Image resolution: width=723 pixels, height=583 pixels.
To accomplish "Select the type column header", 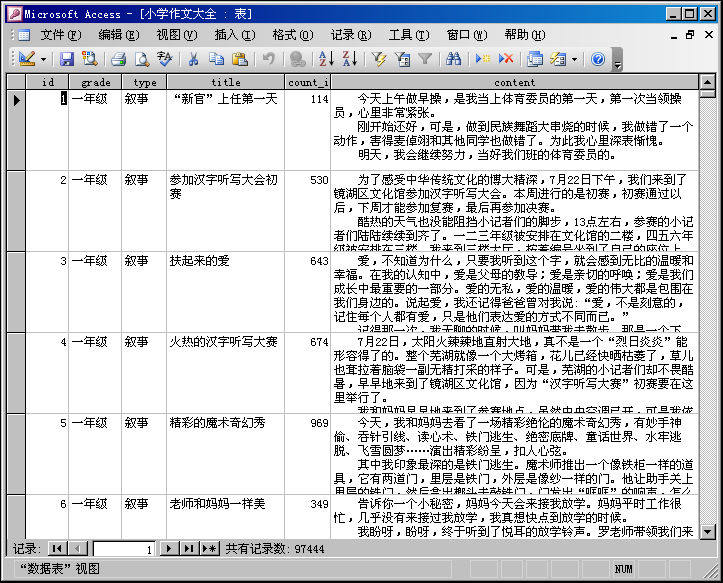I will pyautogui.click(x=144, y=82).
